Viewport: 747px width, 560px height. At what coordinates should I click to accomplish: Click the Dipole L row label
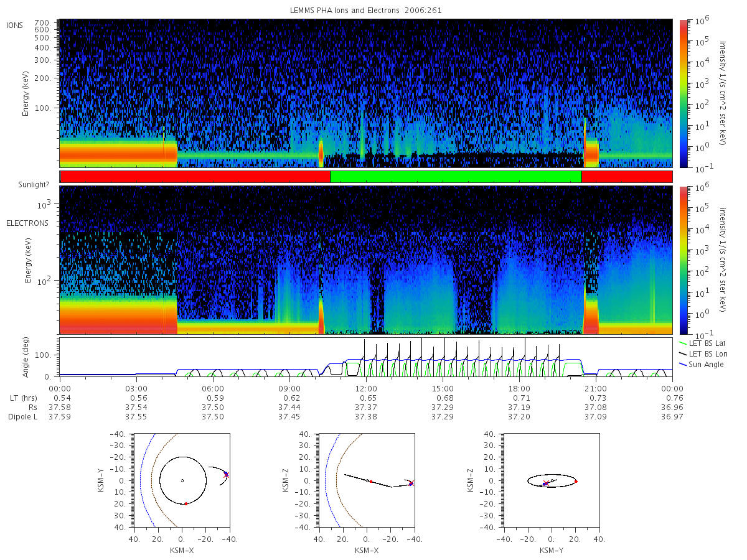pyautogui.click(x=22, y=416)
